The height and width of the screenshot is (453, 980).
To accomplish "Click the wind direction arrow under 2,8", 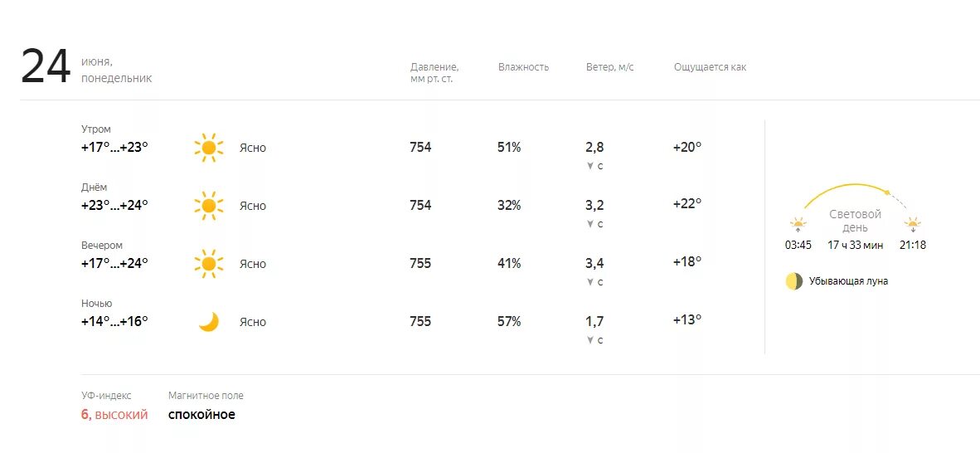I will pos(589,166).
